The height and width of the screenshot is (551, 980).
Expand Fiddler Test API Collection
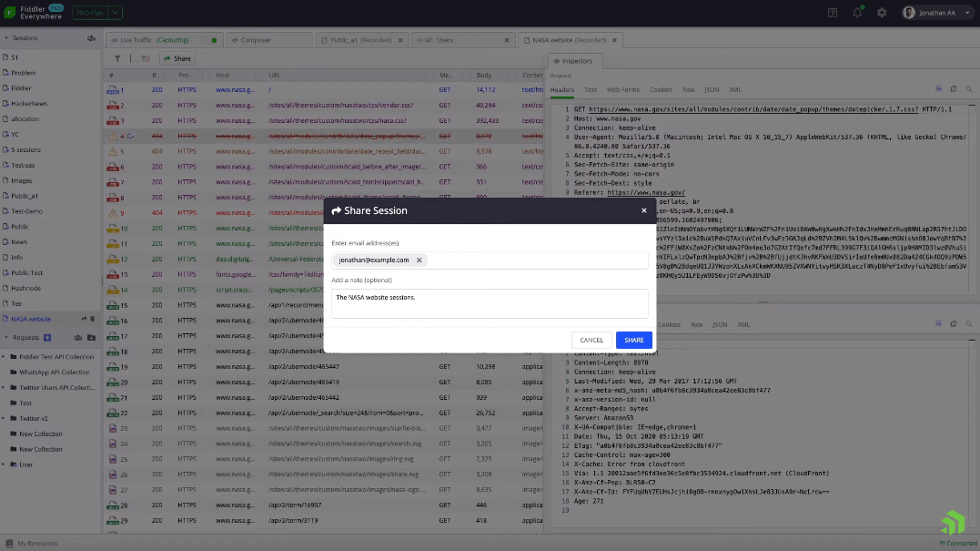tap(4, 357)
